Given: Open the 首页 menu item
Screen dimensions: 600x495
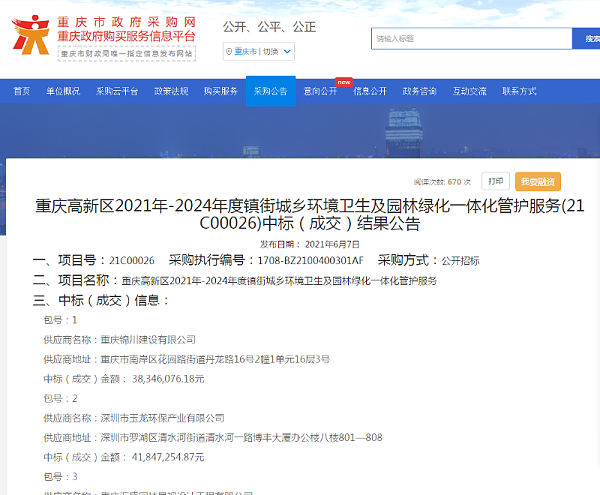Looking at the screenshot, I should 21,91.
